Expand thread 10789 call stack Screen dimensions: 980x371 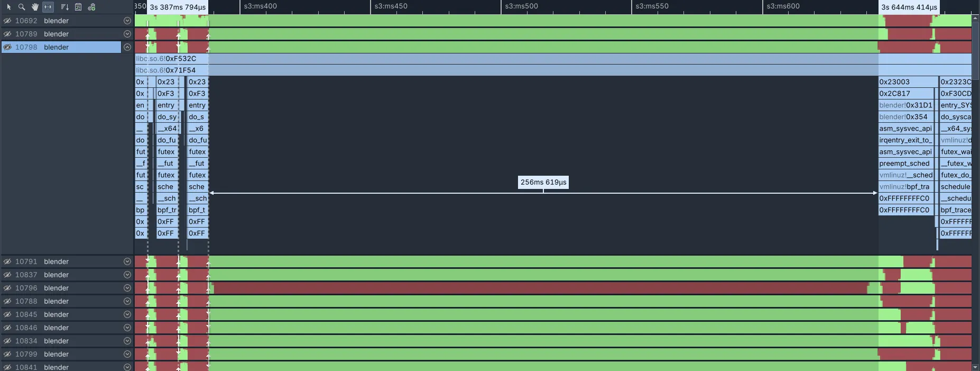click(127, 34)
